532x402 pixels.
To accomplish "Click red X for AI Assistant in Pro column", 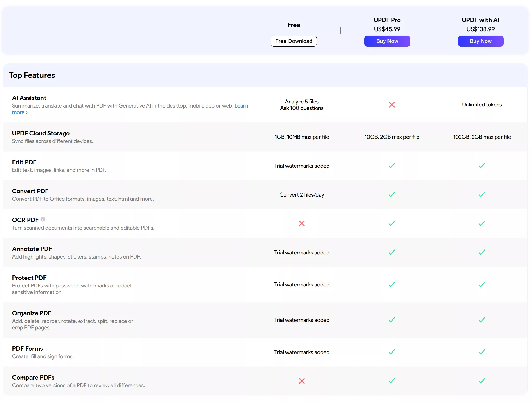I will pos(392,105).
